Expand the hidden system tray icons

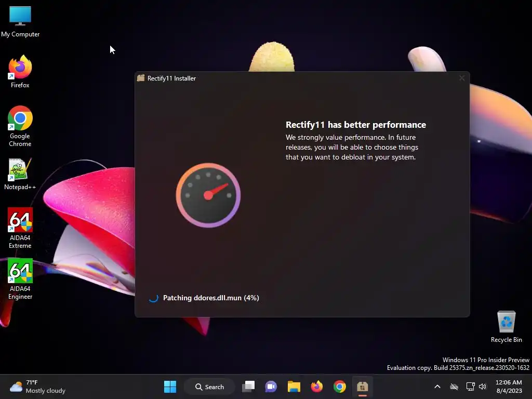[437, 387]
